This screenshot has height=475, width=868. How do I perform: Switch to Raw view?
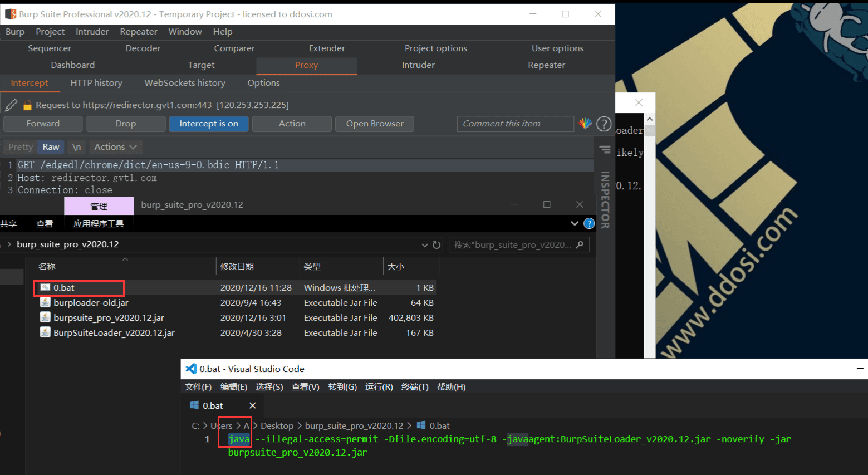click(x=51, y=147)
